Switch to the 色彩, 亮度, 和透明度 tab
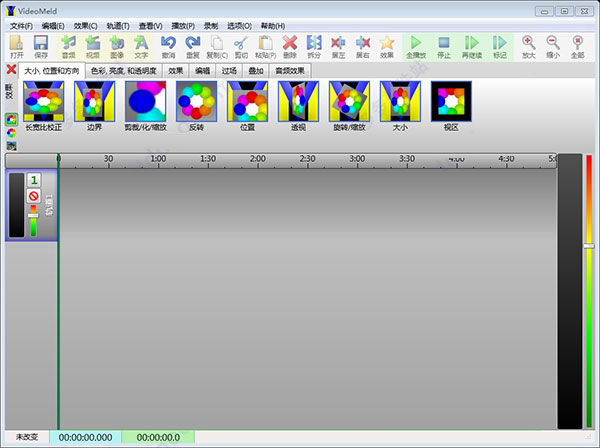 [x=124, y=71]
